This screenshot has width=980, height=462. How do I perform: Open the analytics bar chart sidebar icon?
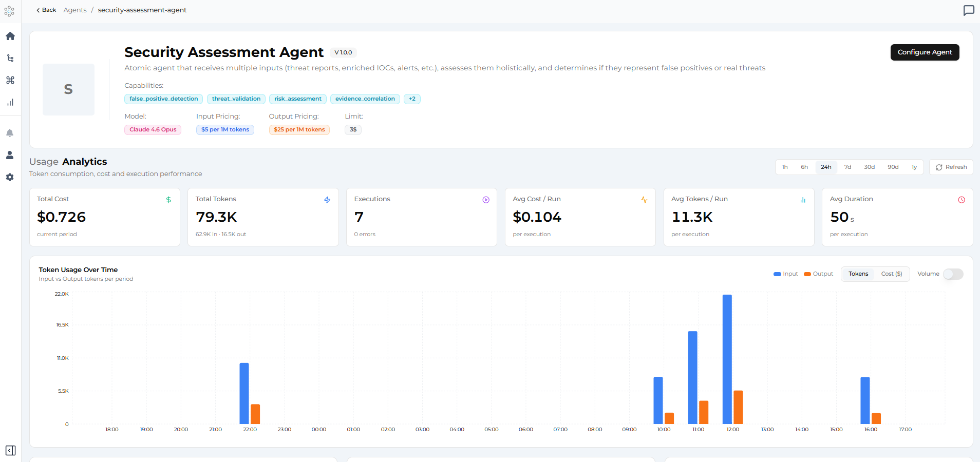(x=10, y=102)
